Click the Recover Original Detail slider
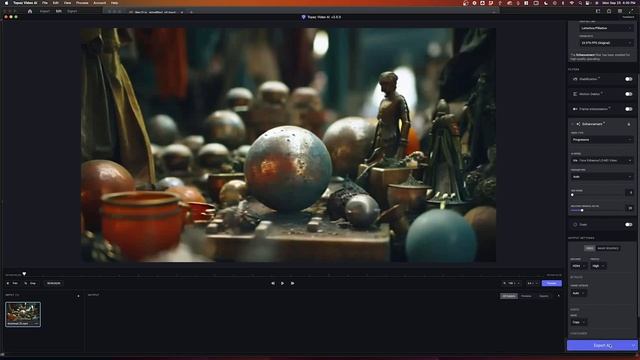Viewport: 640px width, 360px height. [597, 210]
